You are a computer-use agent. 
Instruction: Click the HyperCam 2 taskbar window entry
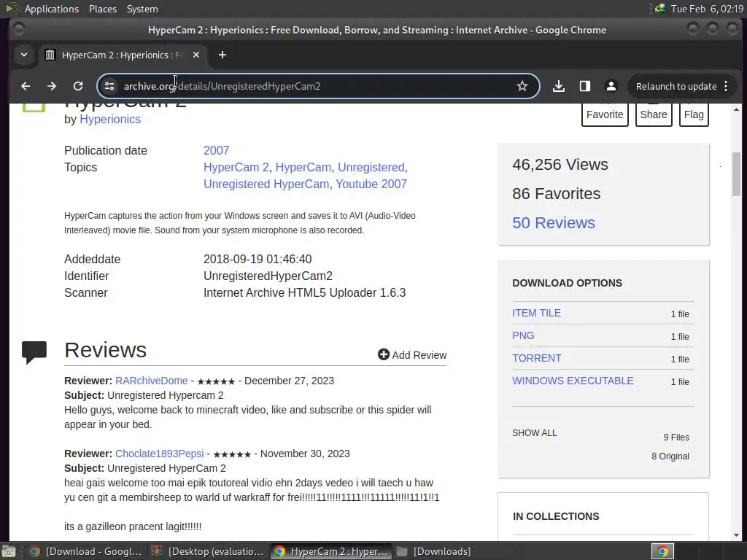tap(331, 551)
